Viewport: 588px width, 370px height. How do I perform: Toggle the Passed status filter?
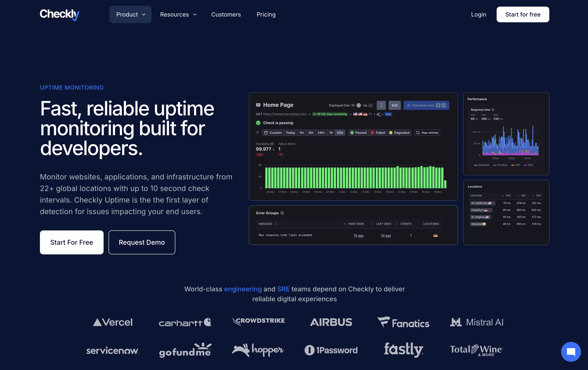358,133
